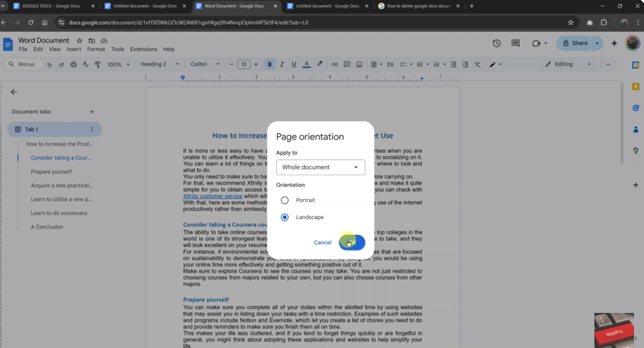644x348 pixels.
Task: Open the text color picker
Action: coord(306,64)
